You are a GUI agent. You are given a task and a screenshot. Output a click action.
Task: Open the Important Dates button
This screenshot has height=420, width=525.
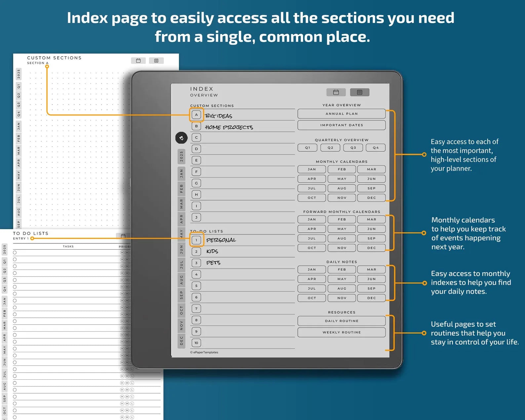(342, 125)
